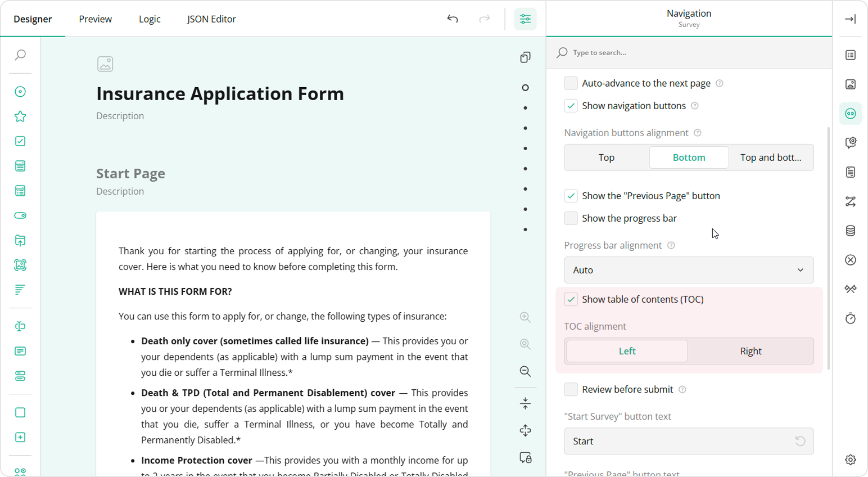Image resolution: width=868 pixels, height=477 pixels.
Task: Click the duplicate page icon
Action: pyautogui.click(x=525, y=57)
